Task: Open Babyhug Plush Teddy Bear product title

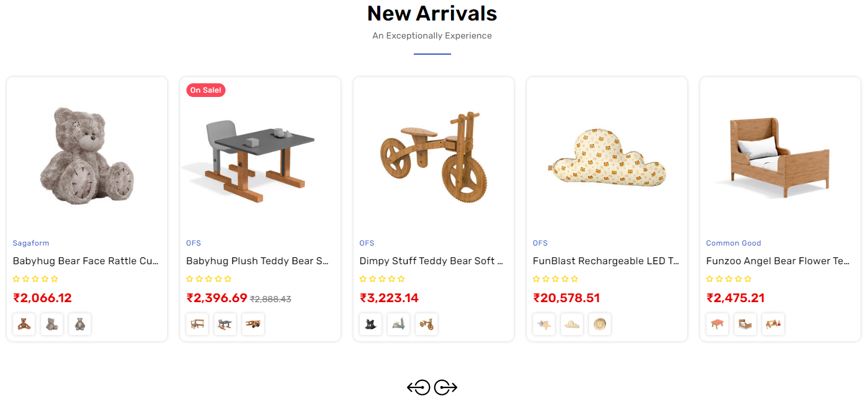Action: pos(257,261)
